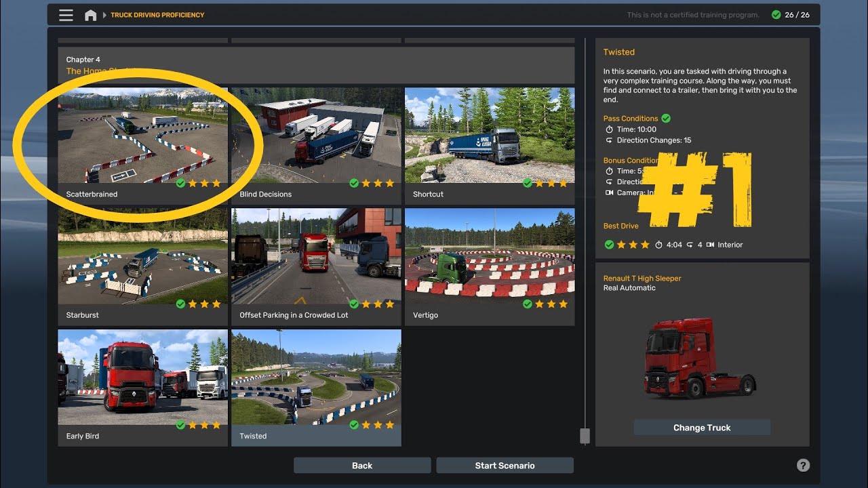Click the Best Drive green checkmark icon

click(x=609, y=245)
